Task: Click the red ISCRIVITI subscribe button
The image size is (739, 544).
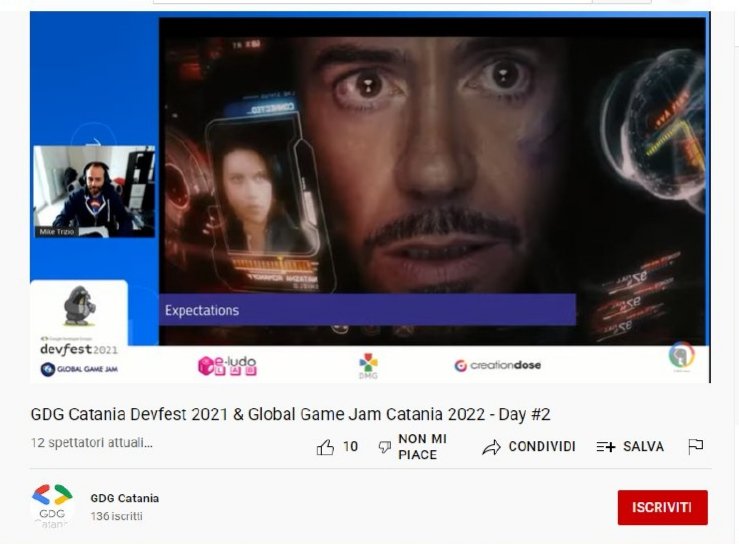Action: 663,507
